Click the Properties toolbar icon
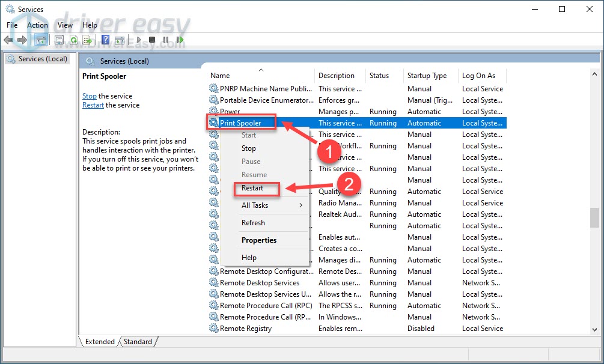The width and height of the screenshot is (604, 364). pyautogui.click(x=59, y=40)
